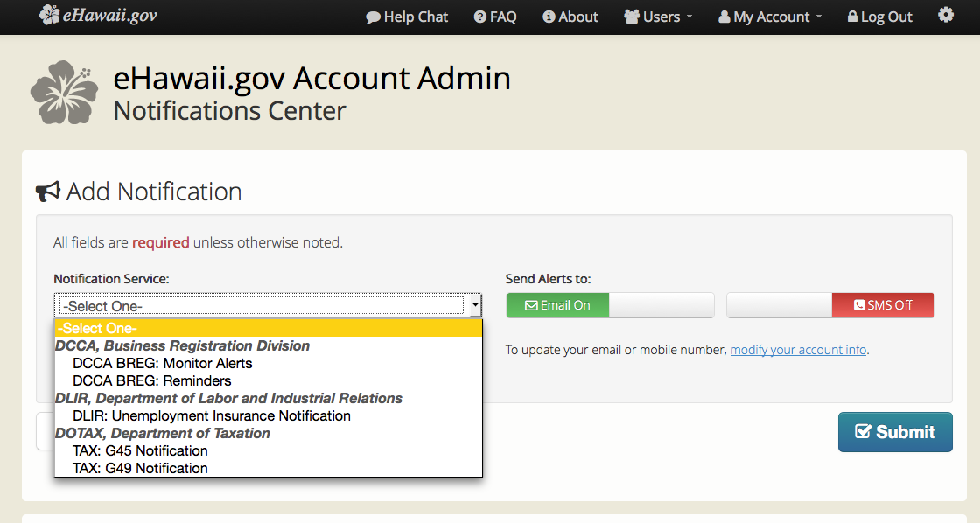Choose -Select One- highlighted option
The height and width of the screenshot is (523, 980).
(268, 328)
